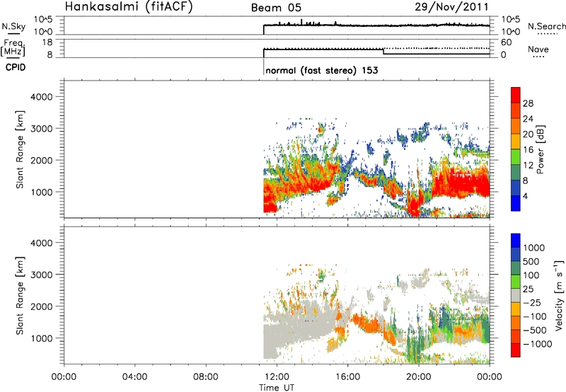
Task: Click the '-500' velocity colorbar value
Action: tap(535, 330)
